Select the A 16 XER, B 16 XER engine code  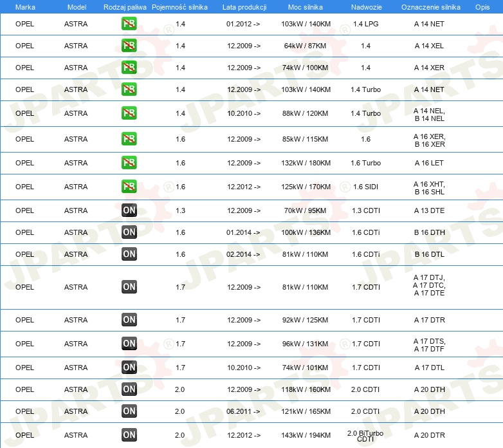tap(430, 140)
